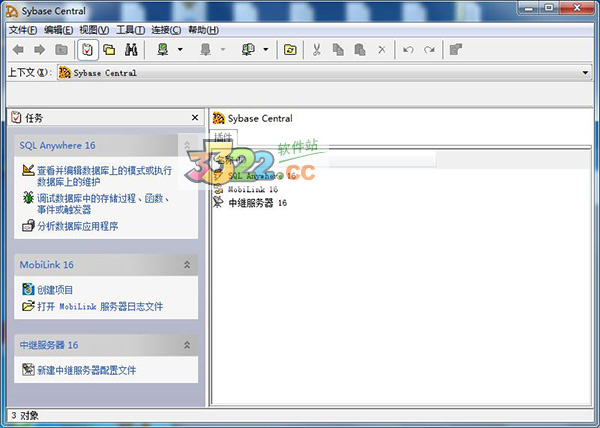This screenshot has width=600, height=428.
Task: Click the Sybase Central title bar icon
Action: pos(12,11)
